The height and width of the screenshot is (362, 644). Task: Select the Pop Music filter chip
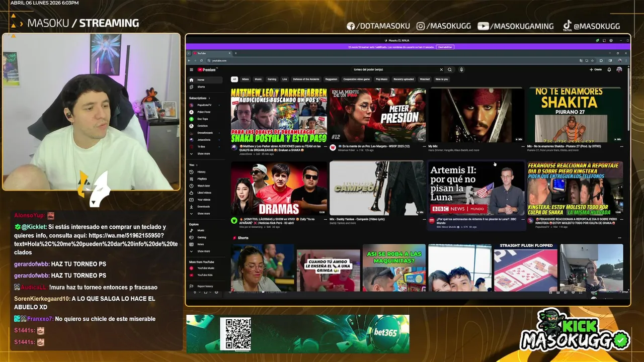(x=381, y=79)
